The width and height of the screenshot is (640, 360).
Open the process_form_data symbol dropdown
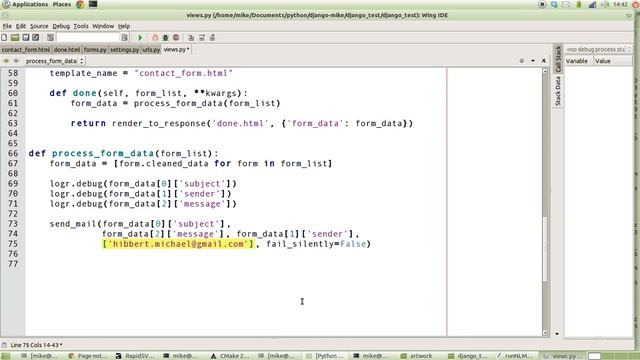tap(54, 61)
